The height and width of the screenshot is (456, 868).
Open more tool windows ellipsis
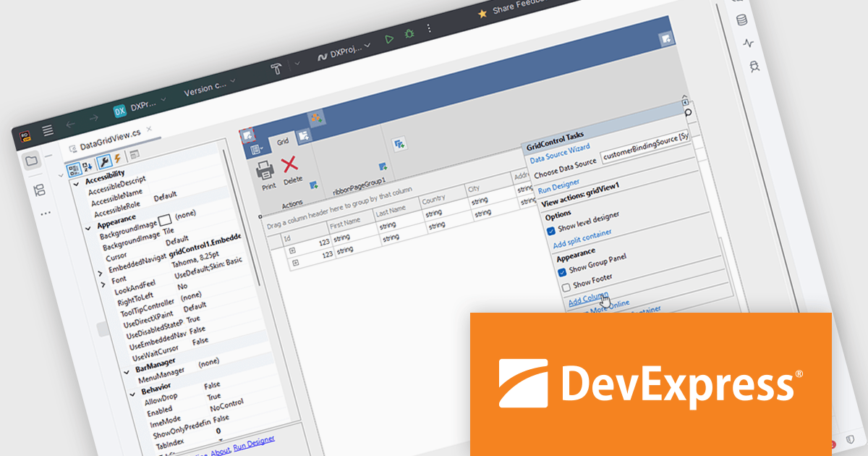point(46,214)
